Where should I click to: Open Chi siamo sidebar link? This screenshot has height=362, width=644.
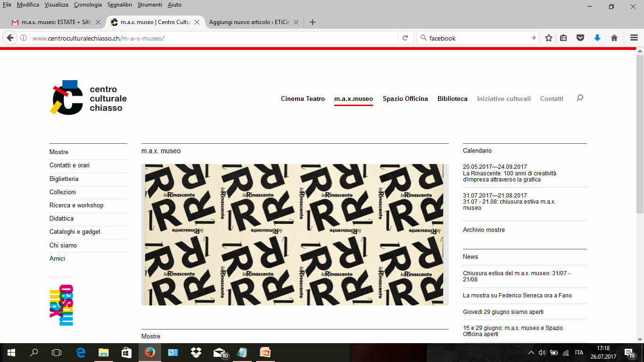[x=63, y=245]
